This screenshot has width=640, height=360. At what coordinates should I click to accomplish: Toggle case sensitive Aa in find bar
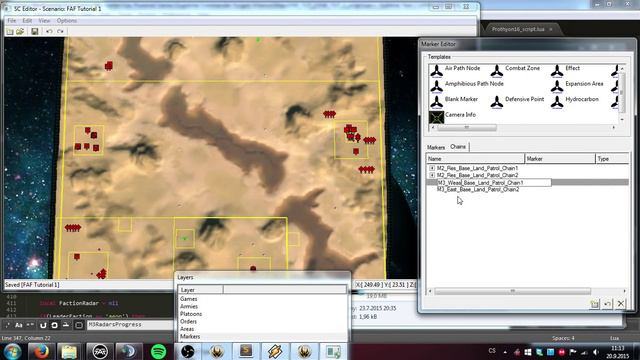point(19,325)
